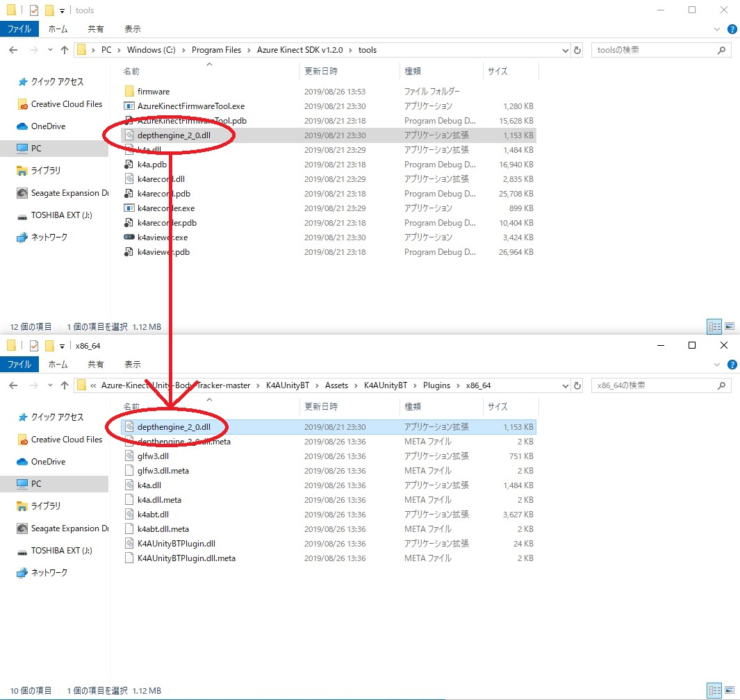Sort tools window by サイズ column

(x=498, y=72)
